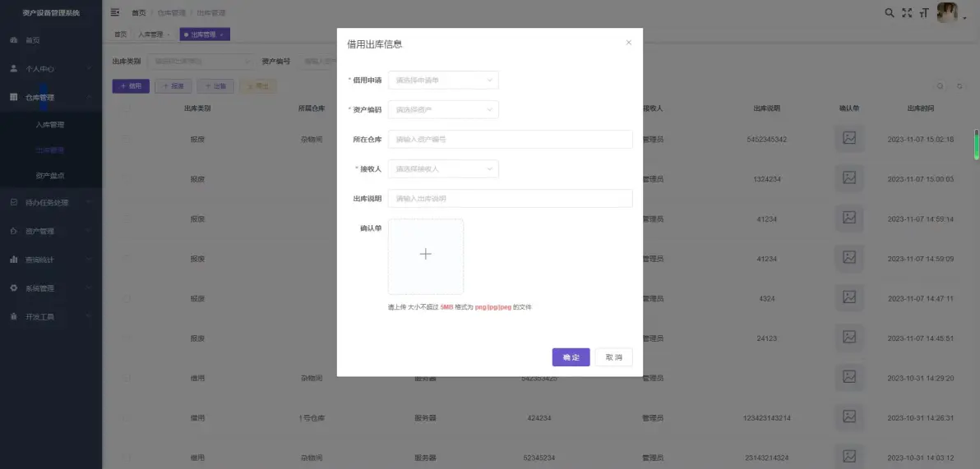This screenshot has width=980, height=469.
Task: Click 首页 in the breadcrumb
Action: [x=139, y=12]
